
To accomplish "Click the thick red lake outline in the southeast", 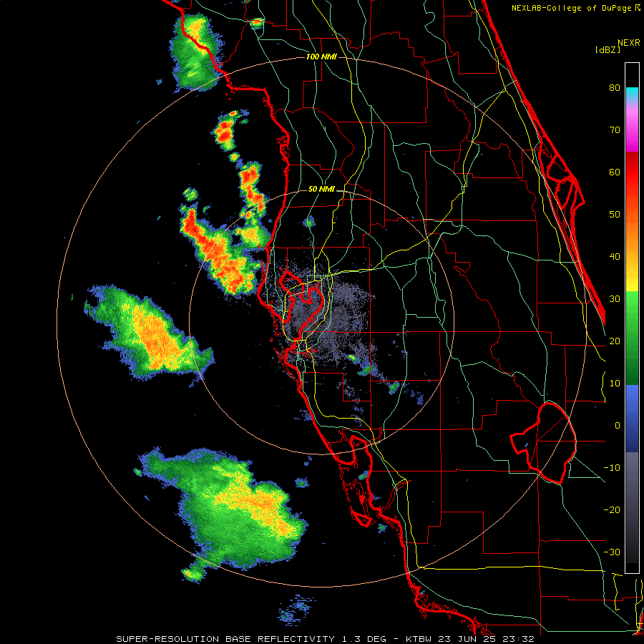I will [x=545, y=443].
